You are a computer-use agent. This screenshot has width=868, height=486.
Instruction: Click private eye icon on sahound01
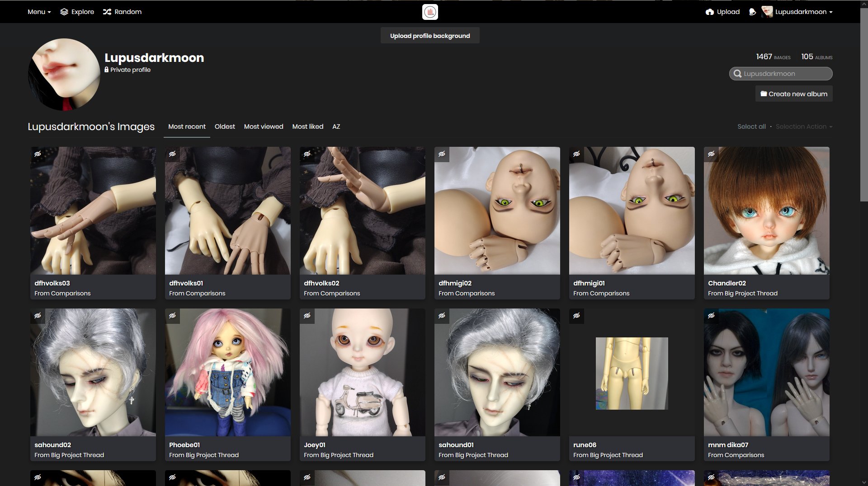442,316
